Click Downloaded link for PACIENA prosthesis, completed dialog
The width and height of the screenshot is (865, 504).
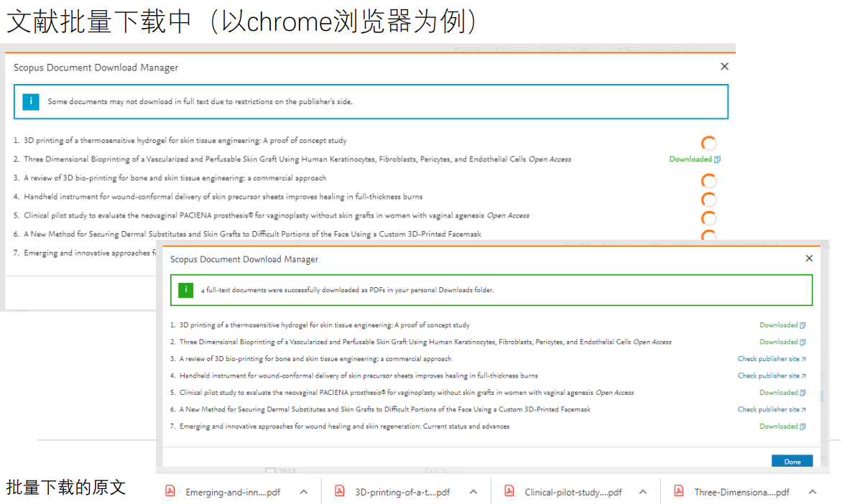click(782, 393)
